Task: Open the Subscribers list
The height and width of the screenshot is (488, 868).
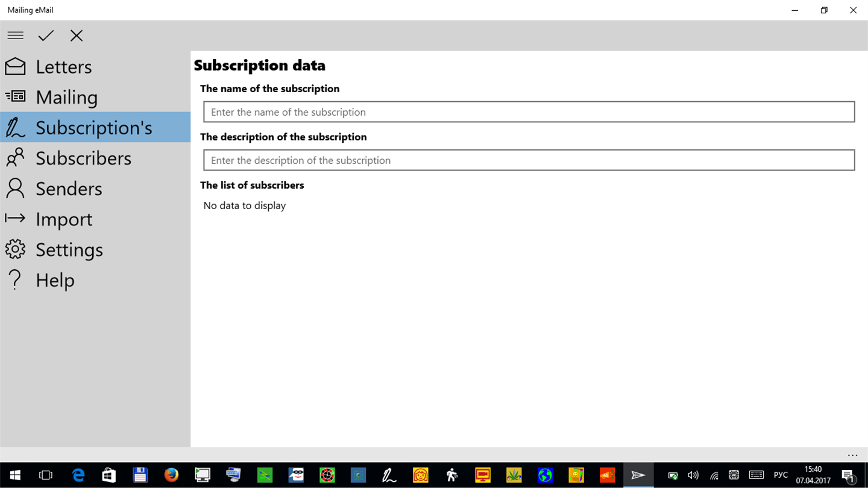Action: (x=95, y=158)
